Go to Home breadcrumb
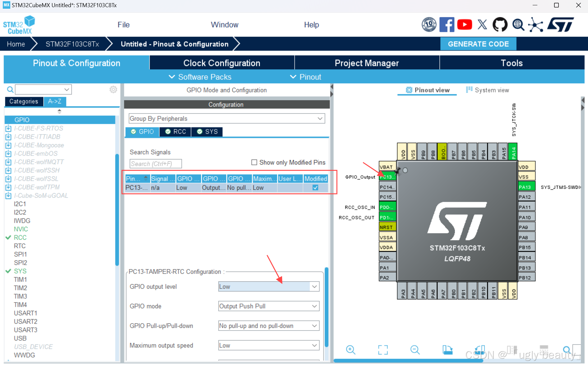The height and width of the screenshot is (365, 588). pyautogui.click(x=16, y=44)
